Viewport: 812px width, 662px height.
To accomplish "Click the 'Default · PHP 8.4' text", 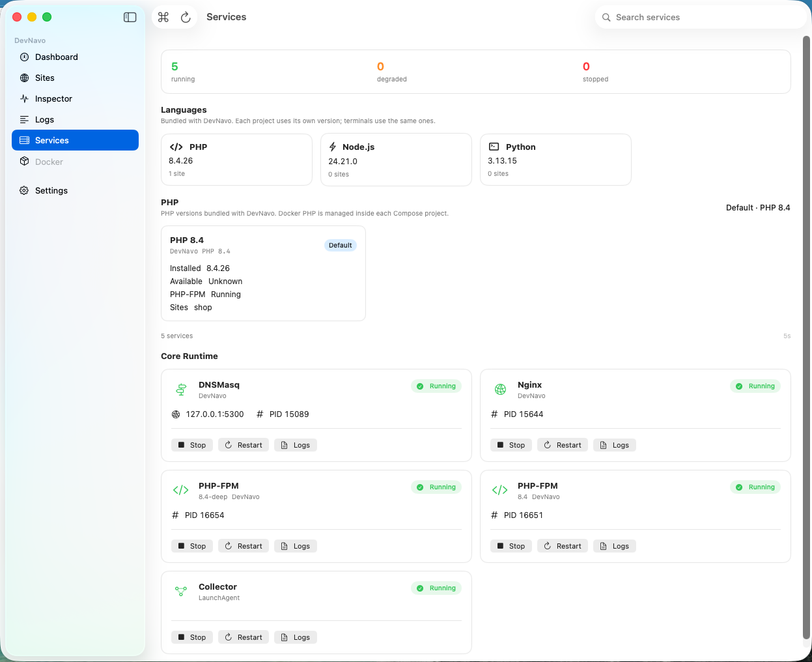I will 758,208.
